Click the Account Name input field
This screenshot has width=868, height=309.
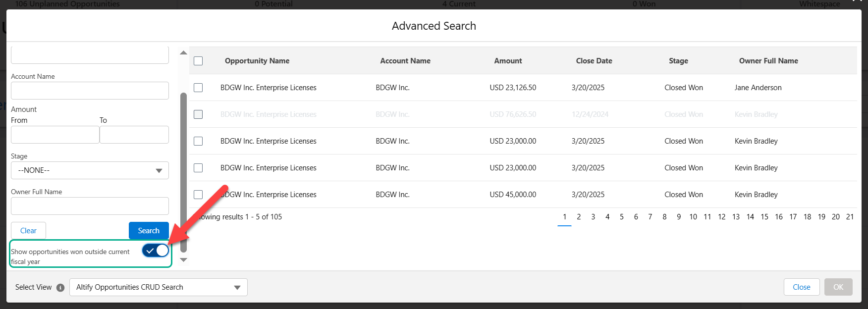(x=90, y=91)
